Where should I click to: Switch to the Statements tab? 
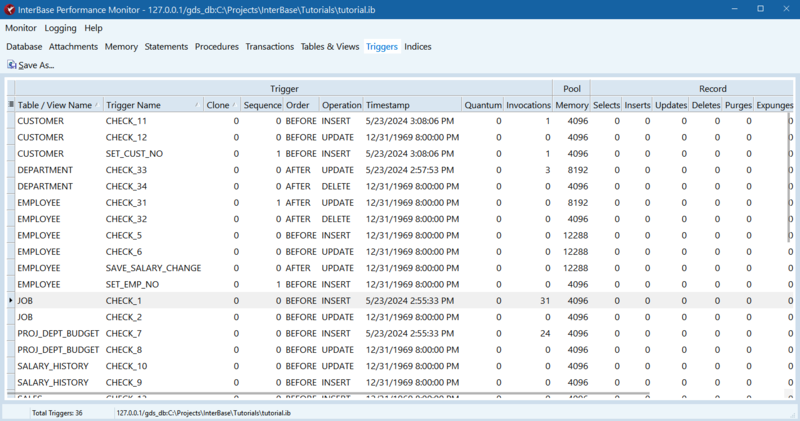click(x=166, y=46)
